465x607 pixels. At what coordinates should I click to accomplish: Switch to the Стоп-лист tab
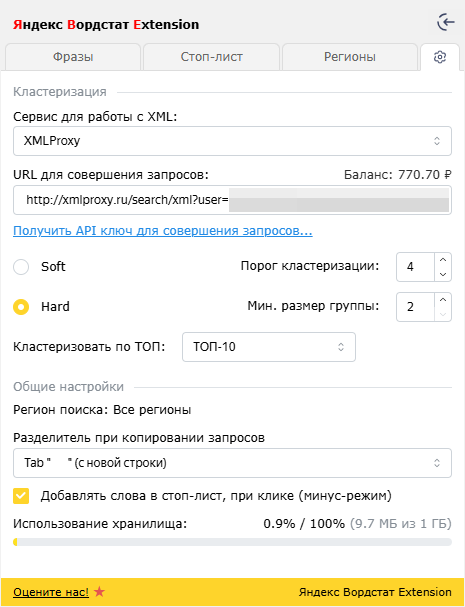click(211, 57)
